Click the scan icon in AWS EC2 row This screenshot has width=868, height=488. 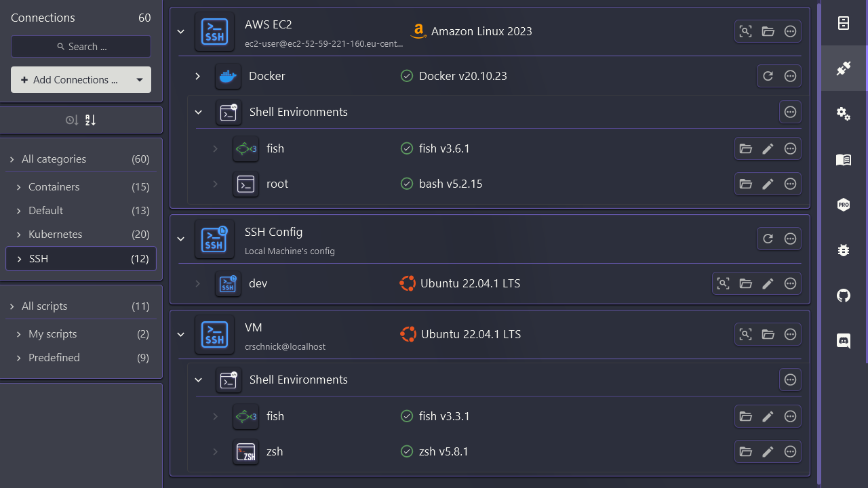click(x=745, y=31)
